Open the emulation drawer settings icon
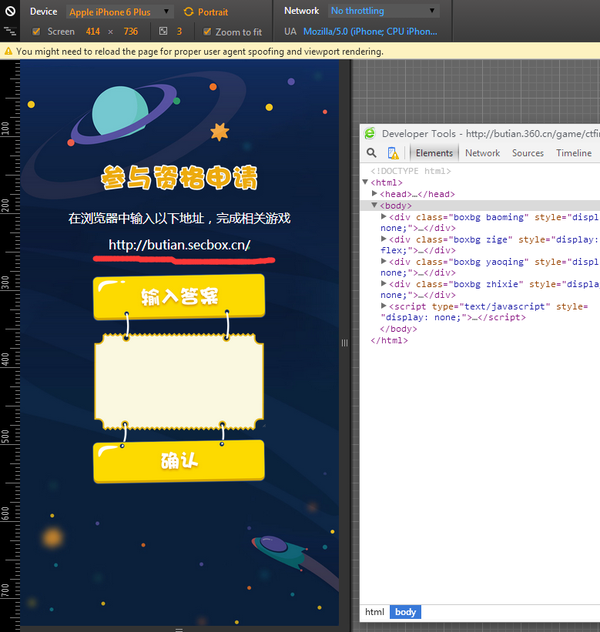600x632 pixels. 10,31
